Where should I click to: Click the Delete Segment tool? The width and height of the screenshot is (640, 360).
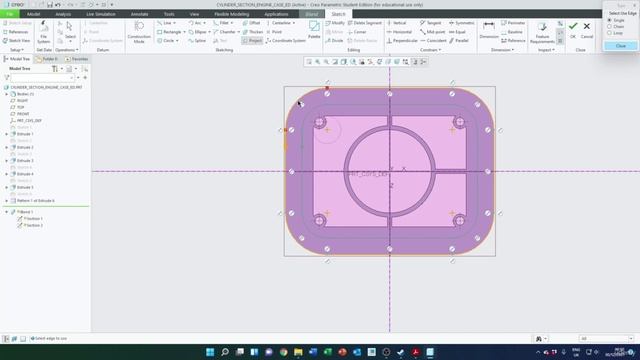coord(364,23)
